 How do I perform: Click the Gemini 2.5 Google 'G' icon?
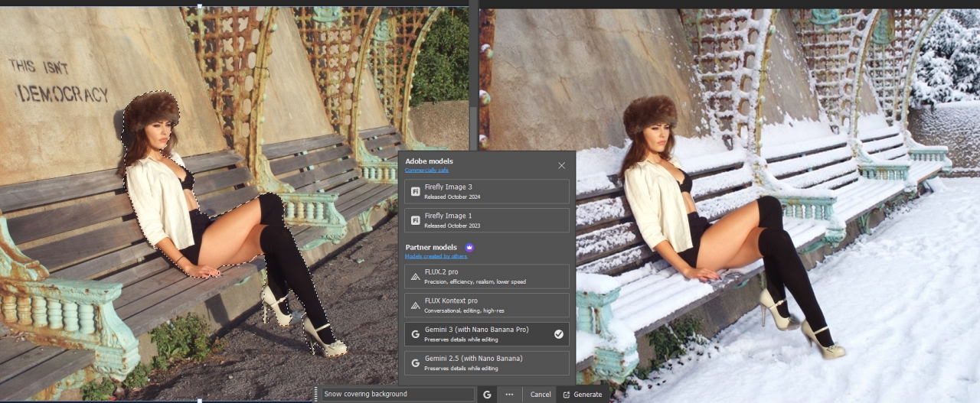[415, 362]
